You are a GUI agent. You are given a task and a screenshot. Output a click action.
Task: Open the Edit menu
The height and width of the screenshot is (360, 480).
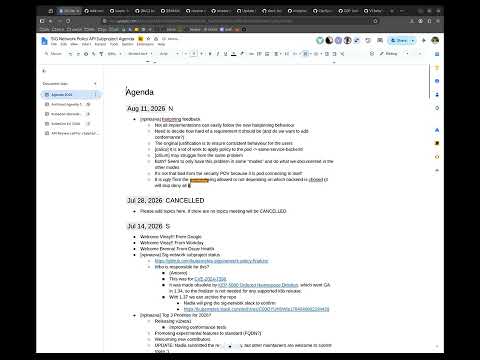64,44
